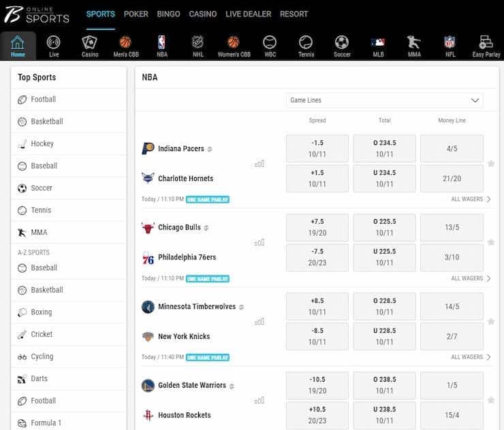Screen dimensions: 504x430
Task: Open stats chart icon for Warriors vs Rockets
Action: coord(259,401)
